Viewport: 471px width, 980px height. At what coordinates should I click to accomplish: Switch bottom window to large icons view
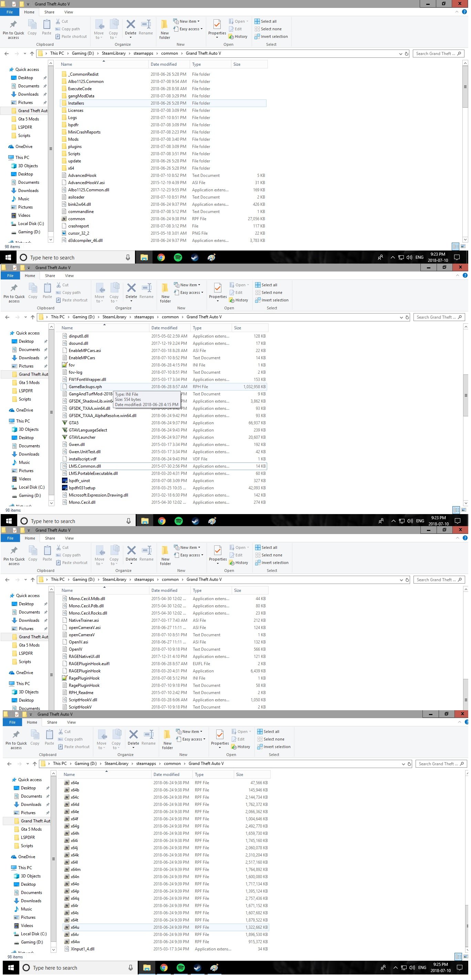point(466,956)
